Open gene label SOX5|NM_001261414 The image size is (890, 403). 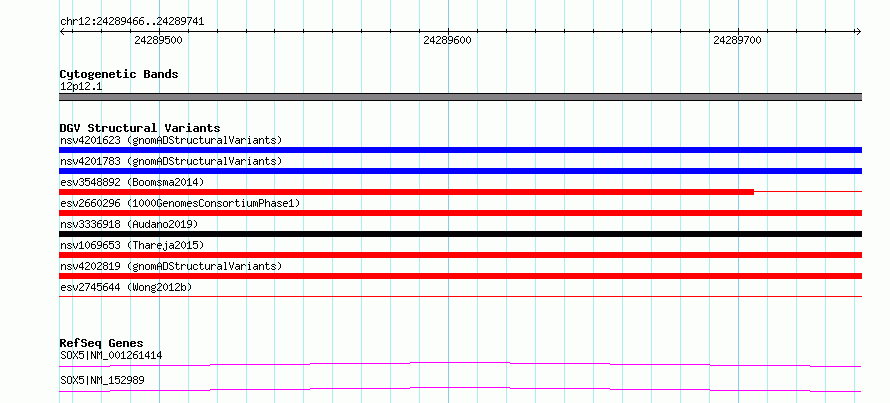(111, 356)
